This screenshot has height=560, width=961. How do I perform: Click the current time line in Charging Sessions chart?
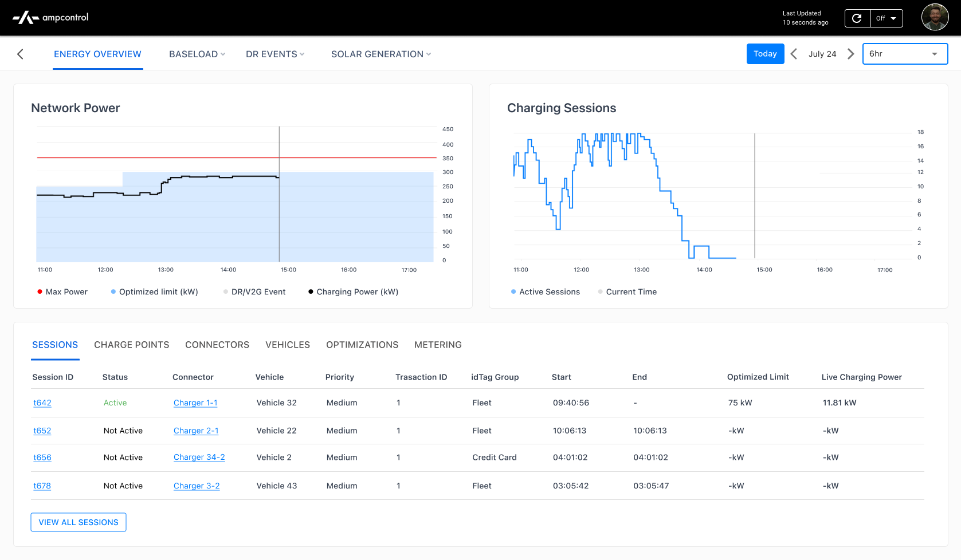pos(755,196)
